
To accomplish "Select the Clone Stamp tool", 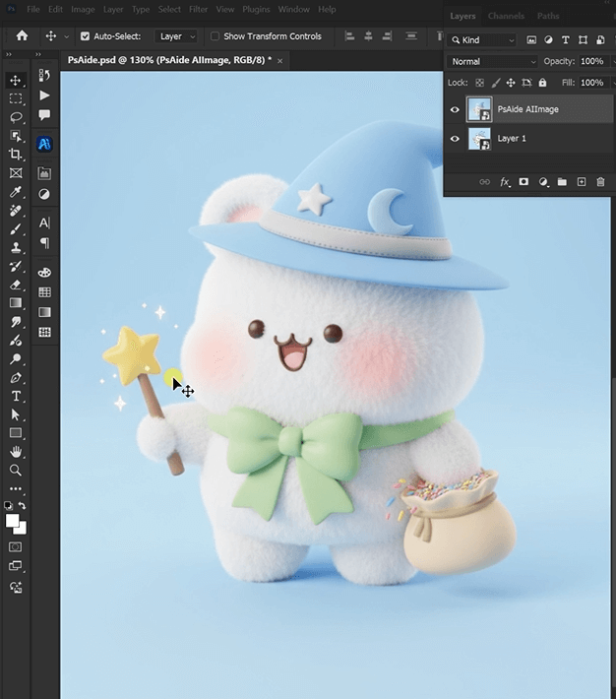I will (16, 247).
